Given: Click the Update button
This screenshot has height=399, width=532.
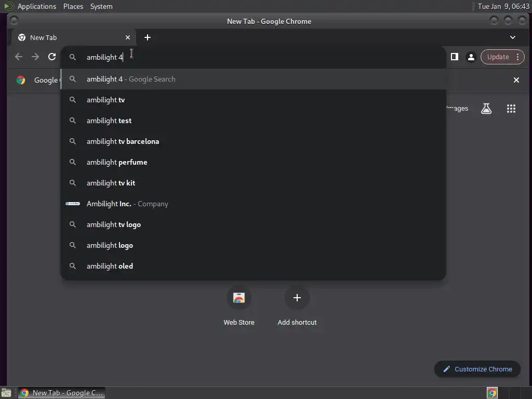Looking at the screenshot, I should (498, 57).
